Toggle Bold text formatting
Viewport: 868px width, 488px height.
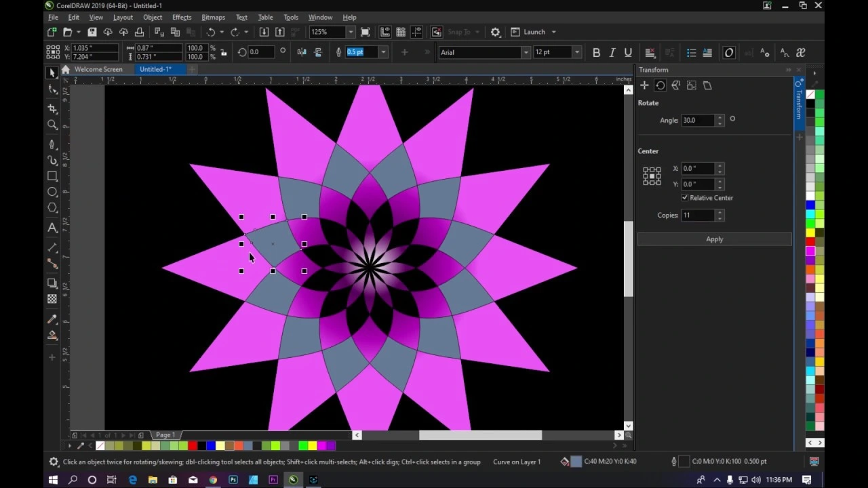pyautogui.click(x=596, y=52)
